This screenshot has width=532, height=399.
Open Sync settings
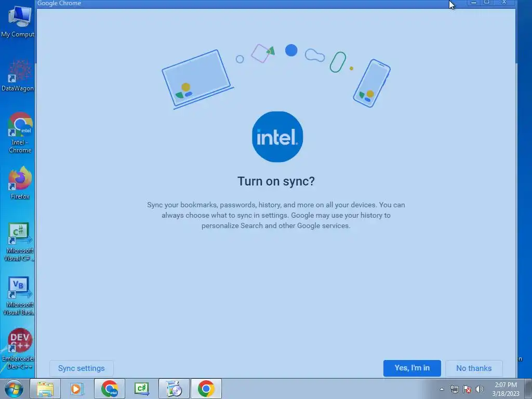[82, 368]
